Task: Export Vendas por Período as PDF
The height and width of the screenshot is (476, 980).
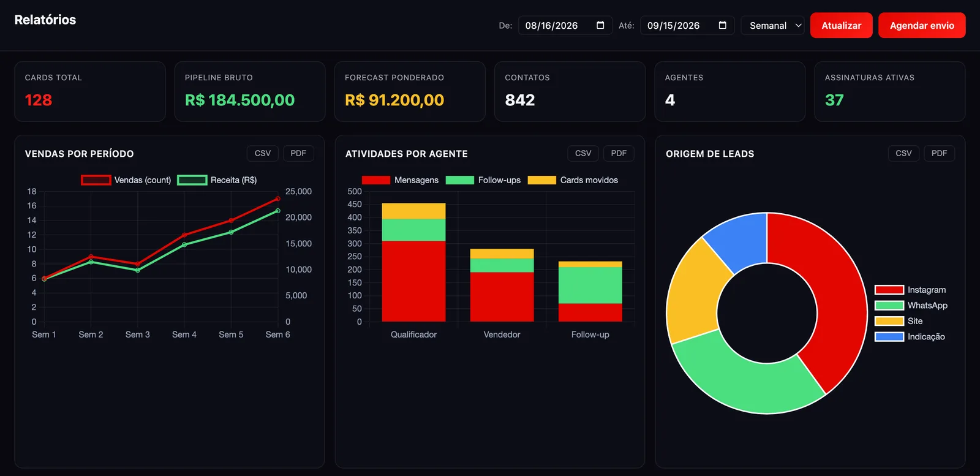Action: click(x=298, y=153)
